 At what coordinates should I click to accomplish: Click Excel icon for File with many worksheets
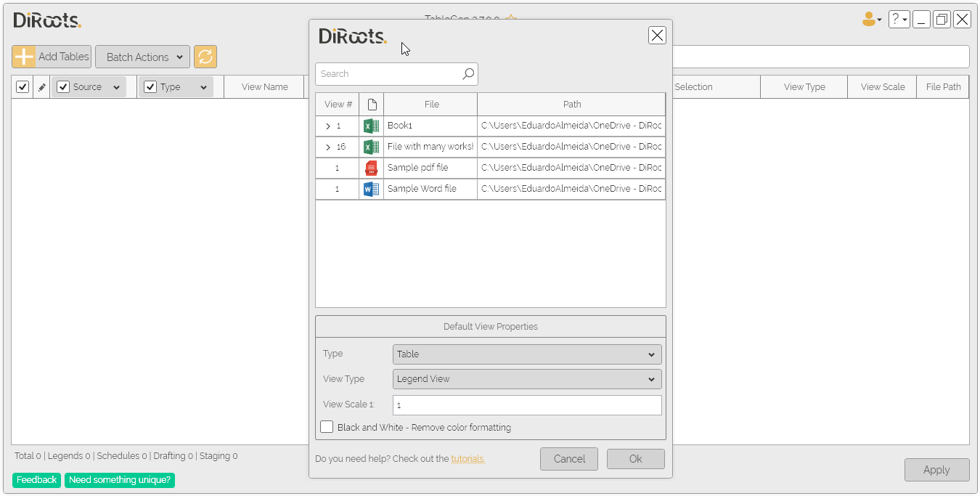coord(371,147)
